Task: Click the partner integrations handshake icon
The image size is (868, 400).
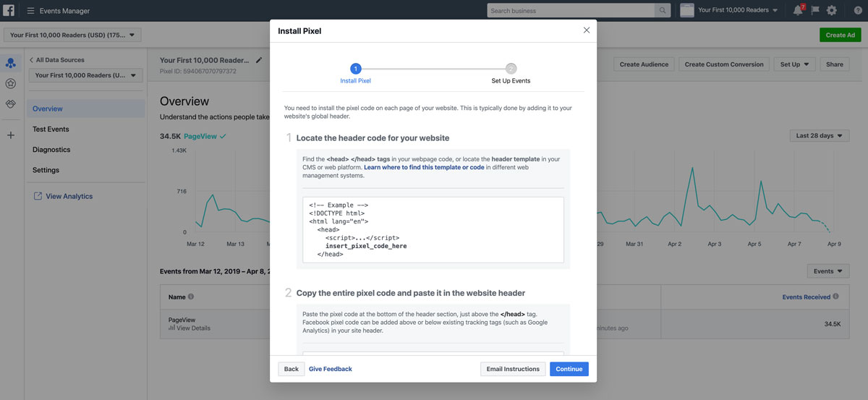Action: (x=10, y=104)
